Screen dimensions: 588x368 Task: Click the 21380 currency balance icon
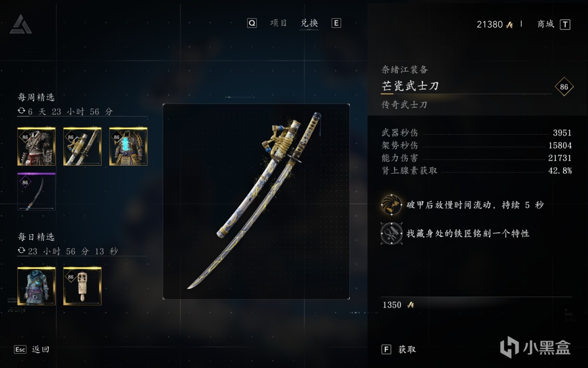[x=509, y=25]
